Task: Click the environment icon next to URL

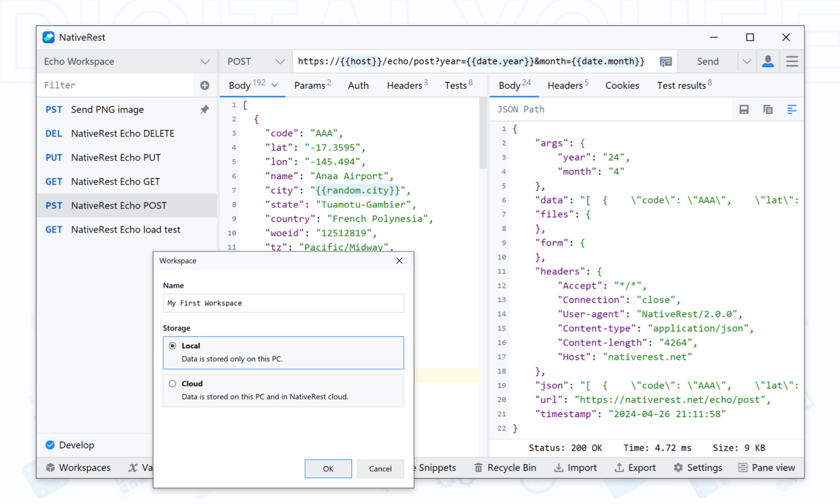Action: (665, 62)
